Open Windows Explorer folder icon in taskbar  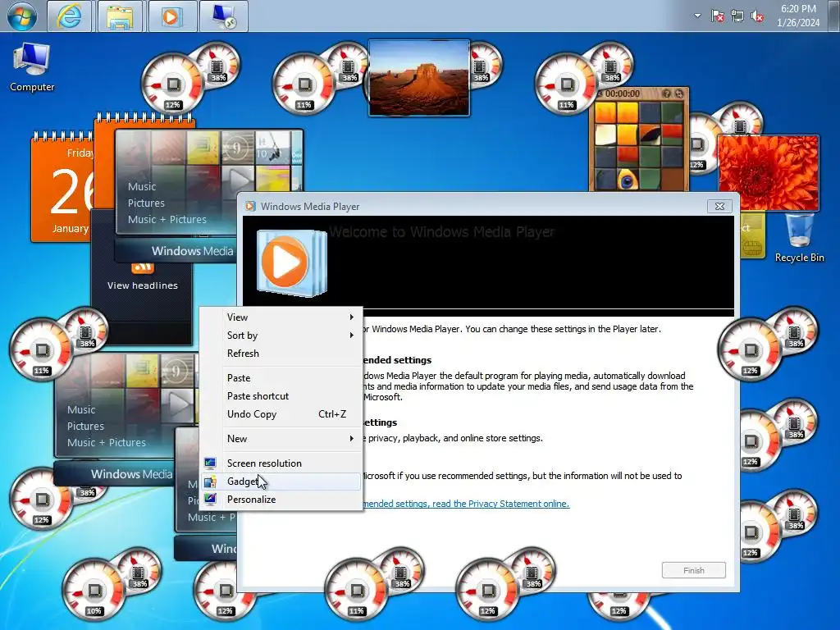120,16
